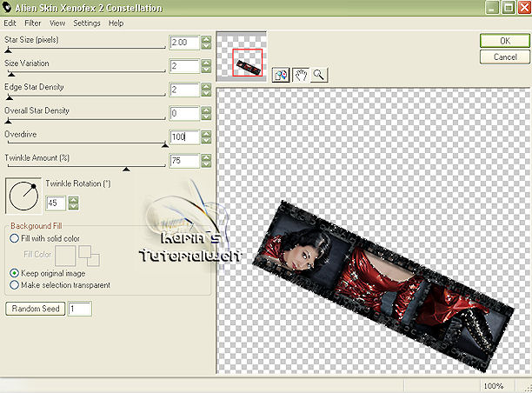The width and height of the screenshot is (532, 393).
Task: Click the Overall Star Density value field
Action: tap(184, 113)
